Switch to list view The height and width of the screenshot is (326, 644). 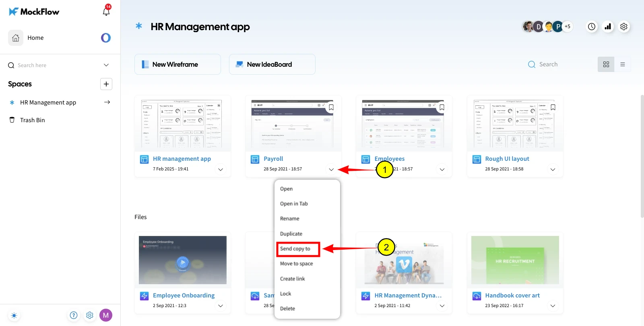pos(623,64)
